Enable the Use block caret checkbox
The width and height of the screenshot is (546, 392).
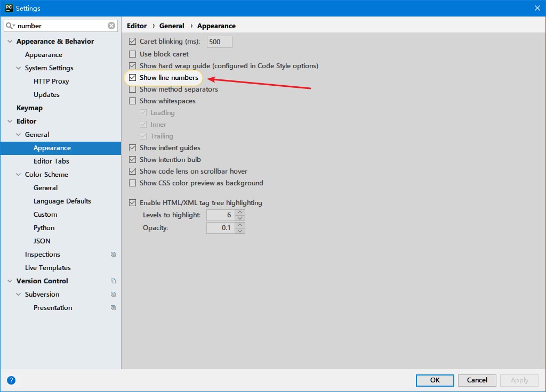(x=133, y=54)
